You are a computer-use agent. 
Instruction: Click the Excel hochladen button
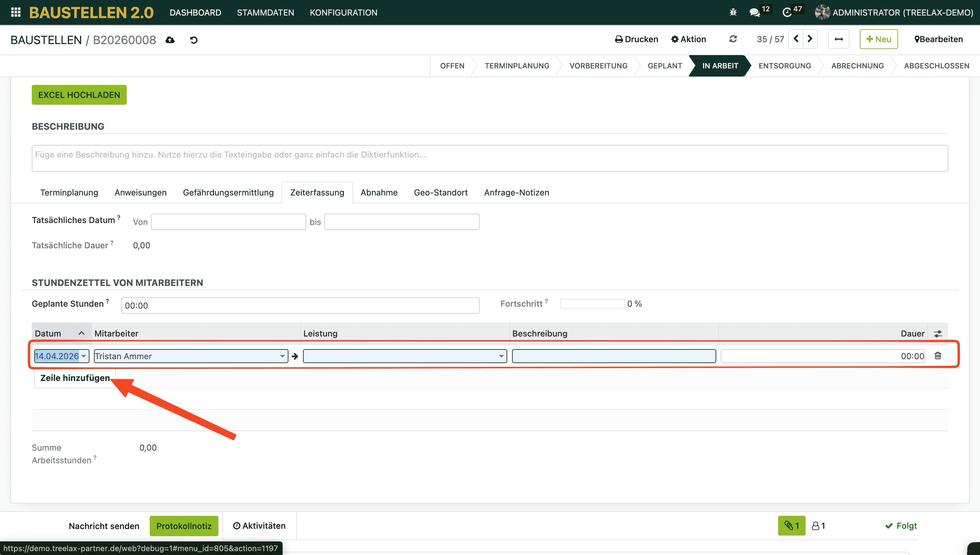(x=79, y=95)
